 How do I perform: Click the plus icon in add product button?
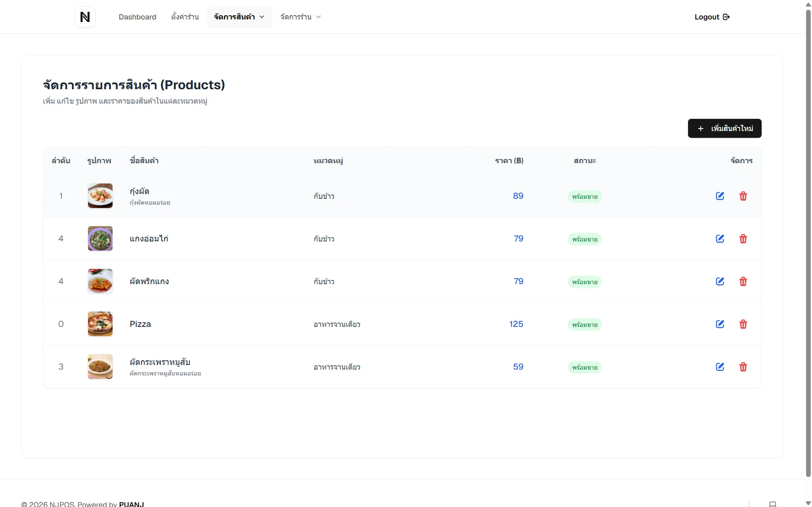[x=701, y=129]
